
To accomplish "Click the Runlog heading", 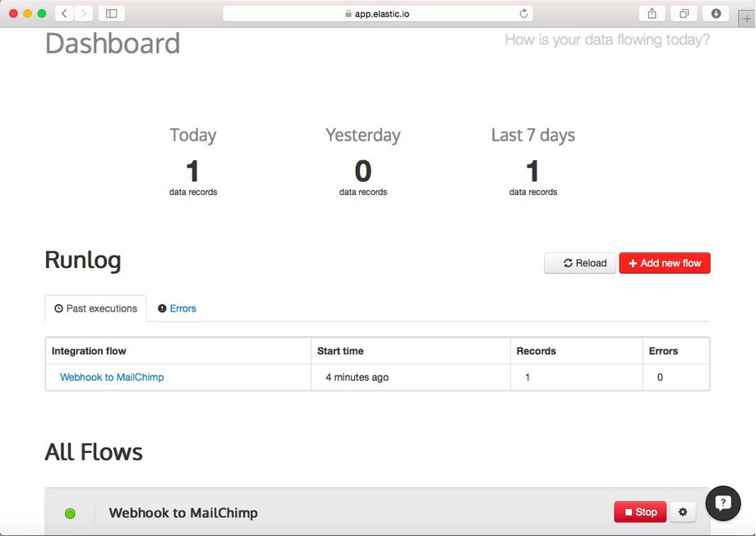I will point(83,261).
